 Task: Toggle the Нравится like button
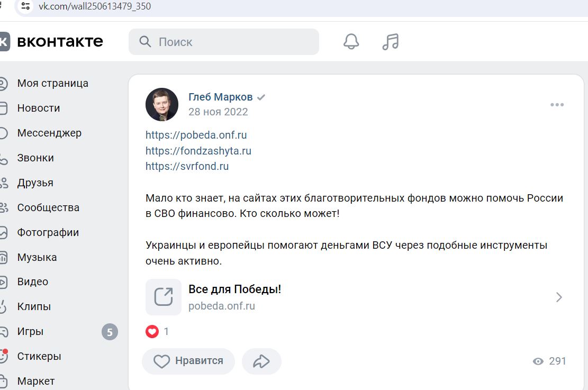[188, 361]
